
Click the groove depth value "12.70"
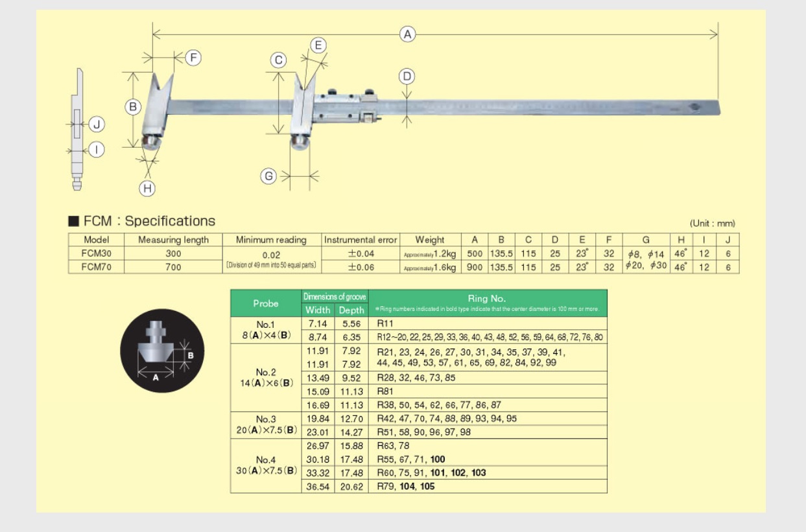pyautogui.click(x=351, y=419)
